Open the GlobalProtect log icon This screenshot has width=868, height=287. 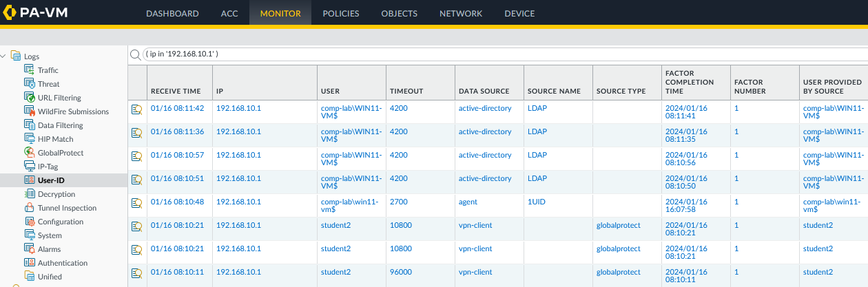(30, 152)
